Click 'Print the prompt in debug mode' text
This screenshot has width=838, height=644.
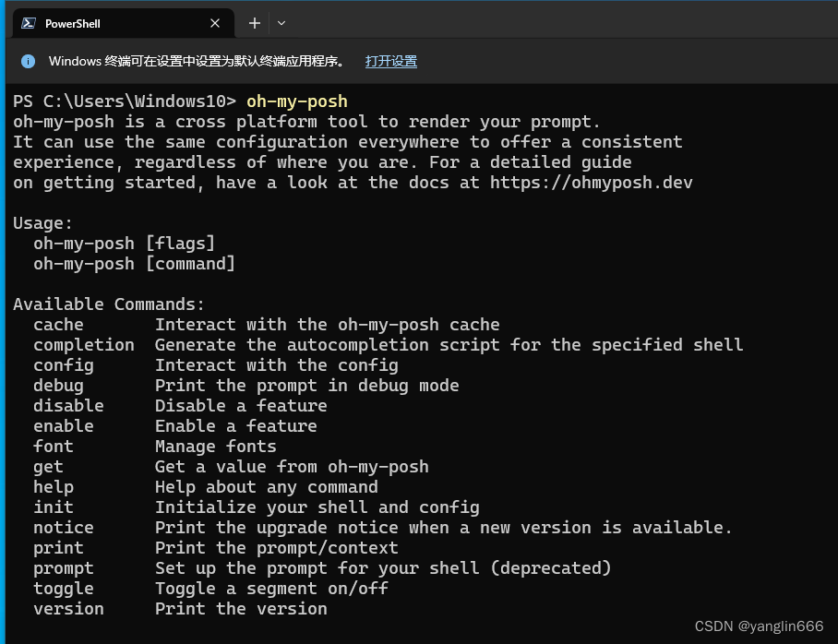307,386
